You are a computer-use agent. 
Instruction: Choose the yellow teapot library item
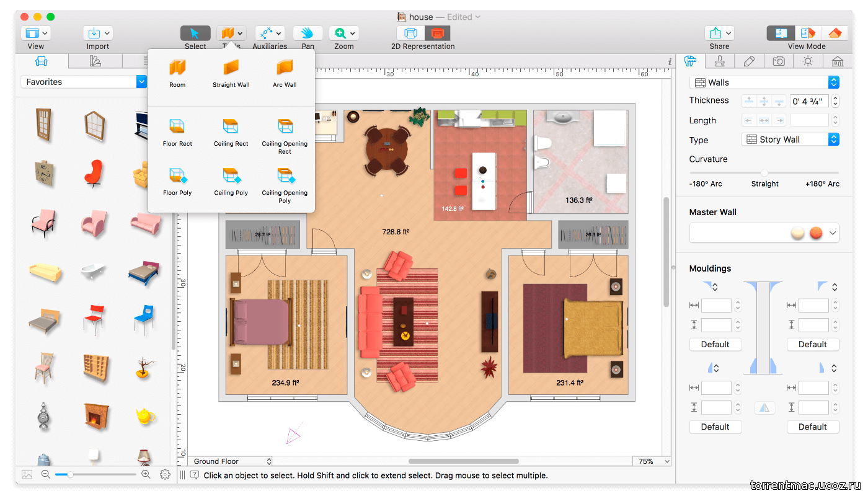coord(144,417)
